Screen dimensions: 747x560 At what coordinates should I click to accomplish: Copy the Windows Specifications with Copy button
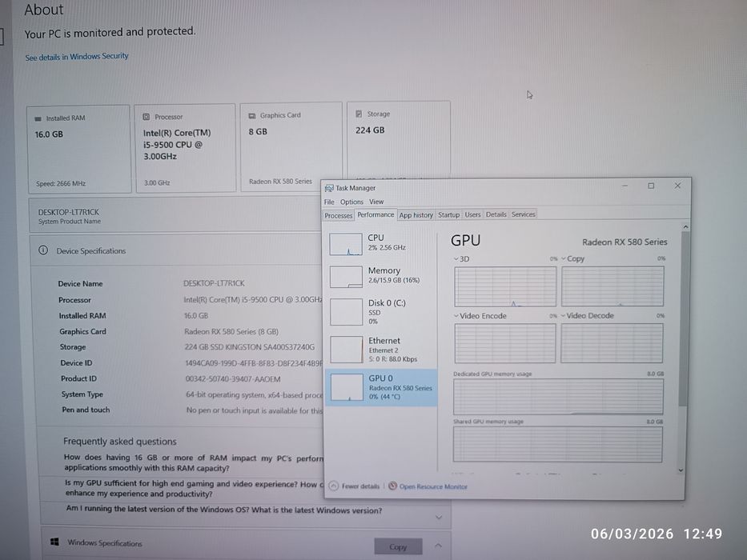point(398,546)
